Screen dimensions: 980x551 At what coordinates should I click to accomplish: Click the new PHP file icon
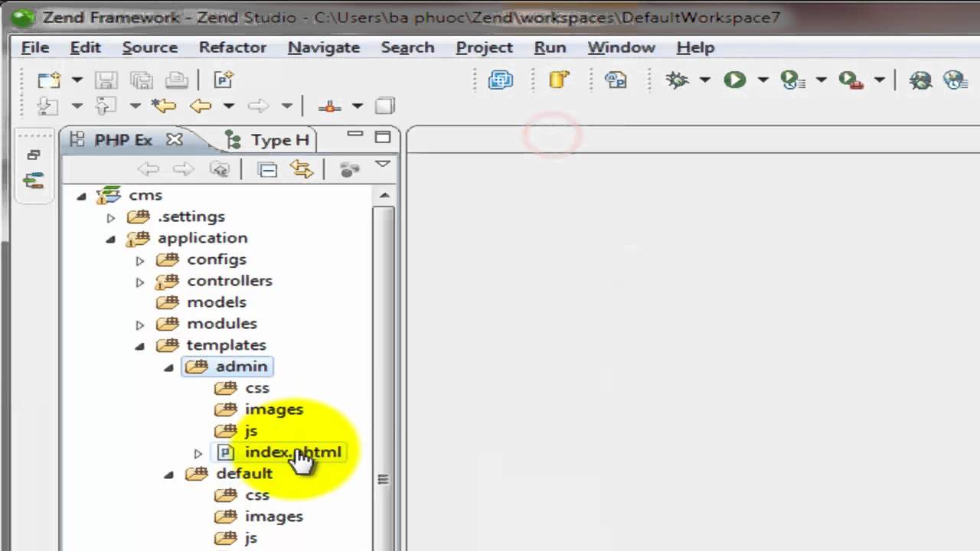click(224, 80)
